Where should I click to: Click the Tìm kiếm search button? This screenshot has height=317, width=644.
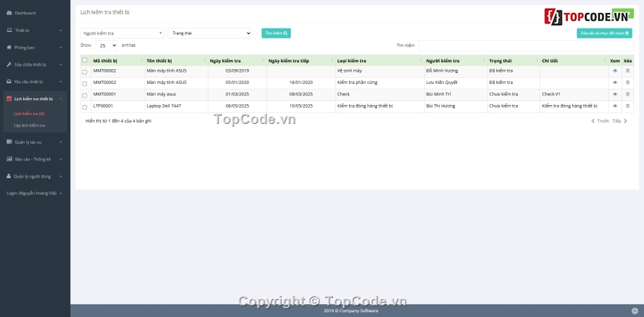pyautogui.click(x=276, y=33)
